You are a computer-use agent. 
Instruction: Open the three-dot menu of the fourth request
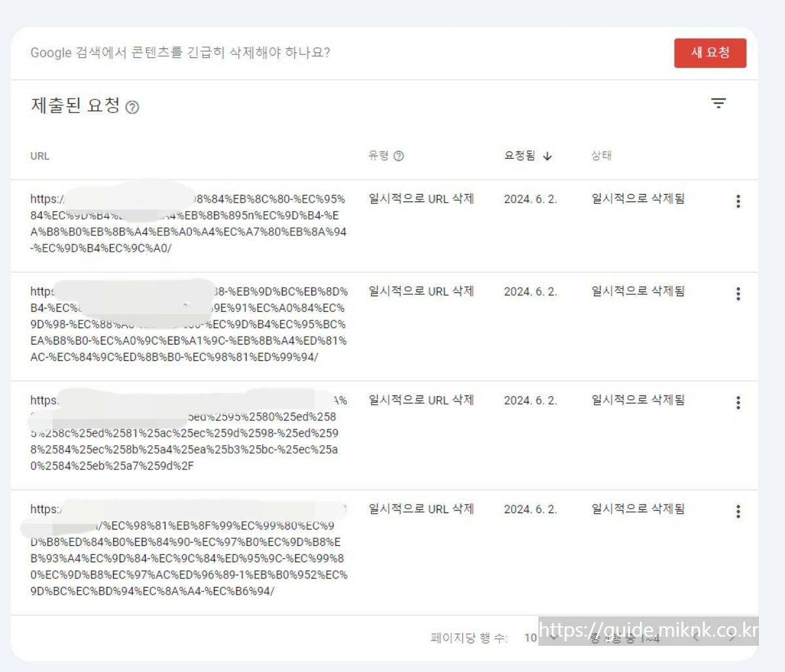(x=738, y=511)
